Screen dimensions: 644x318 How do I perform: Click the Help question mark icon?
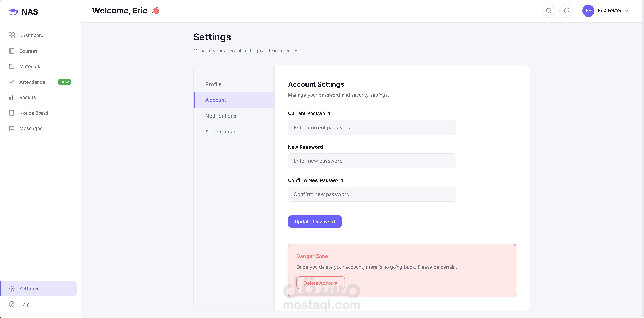pyautogui.click(x=12, y=304)
